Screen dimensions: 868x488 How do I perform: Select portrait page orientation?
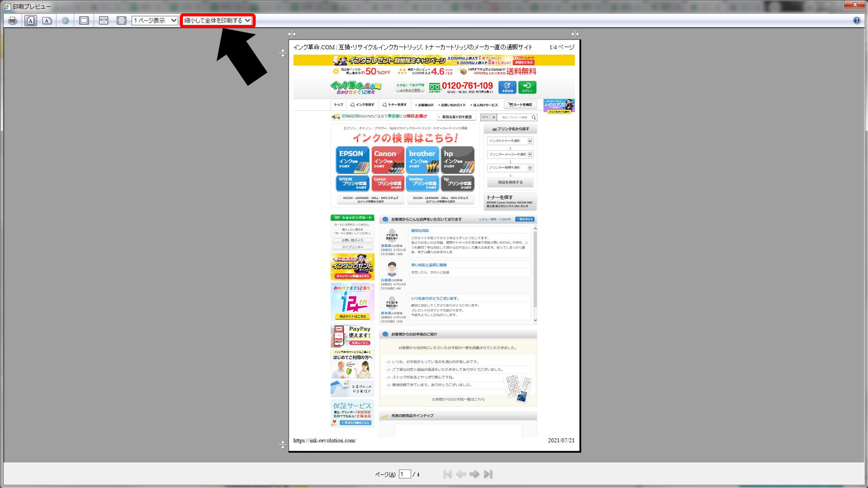(31, 21)
